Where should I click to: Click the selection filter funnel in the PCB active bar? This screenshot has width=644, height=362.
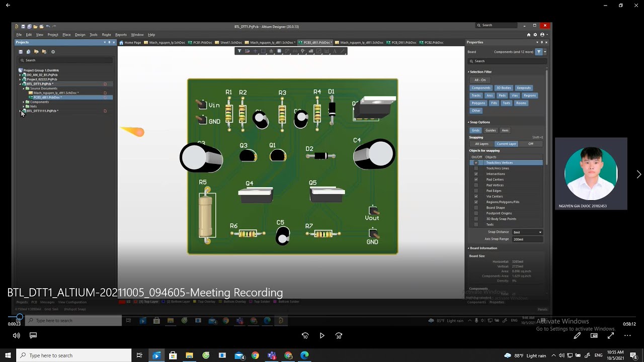click(x=239, y=51)
